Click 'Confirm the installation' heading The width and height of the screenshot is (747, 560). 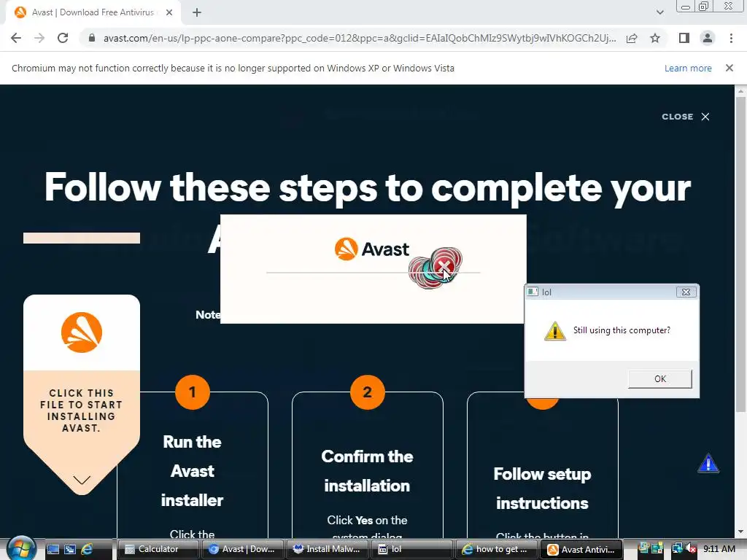pos(368,471)
